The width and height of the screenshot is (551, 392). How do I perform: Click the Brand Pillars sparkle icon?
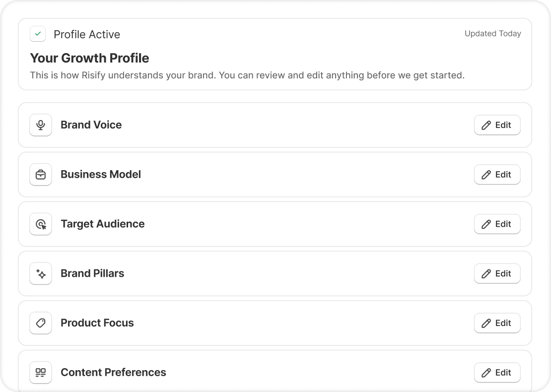click(x=41, y=274)
